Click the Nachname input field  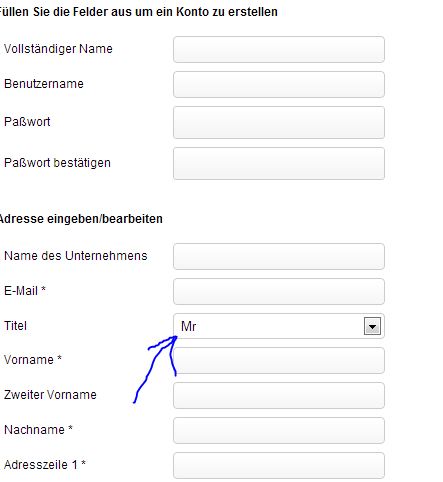click(279, 430)
